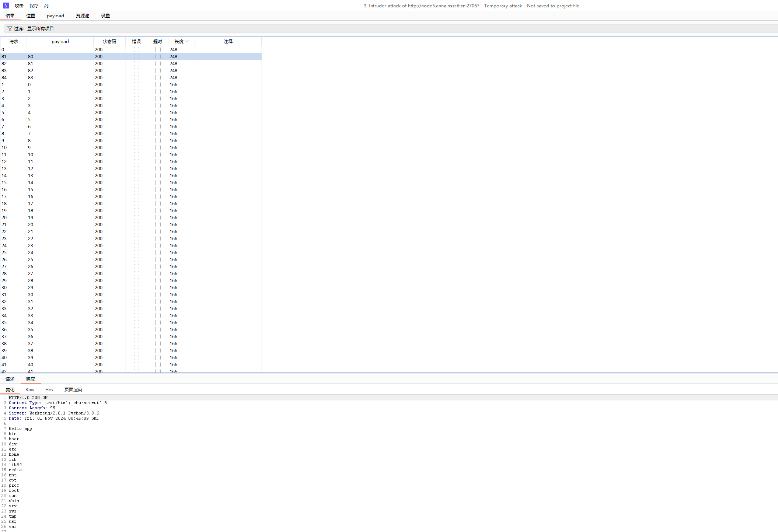Open the 保存 (Save) menu
Screen dimensions: 778x532
[34, 6]
